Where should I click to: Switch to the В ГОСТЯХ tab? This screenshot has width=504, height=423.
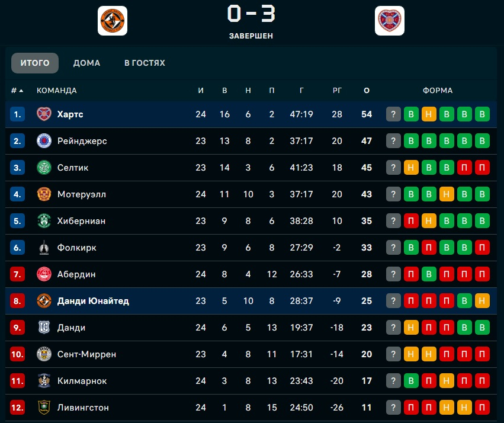coord(145,63)
